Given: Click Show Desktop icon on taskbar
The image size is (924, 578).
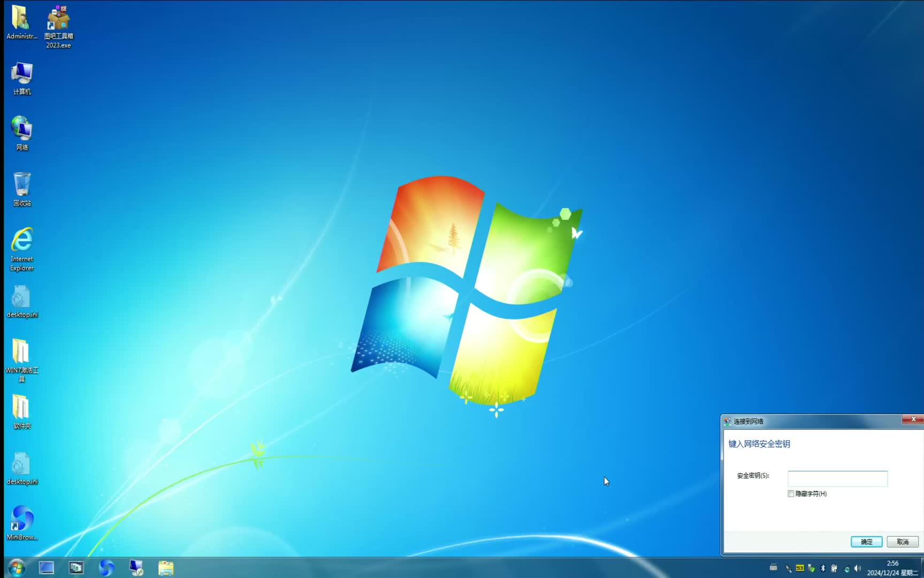Looking at the screenshot, I should (x=47, y=567).
